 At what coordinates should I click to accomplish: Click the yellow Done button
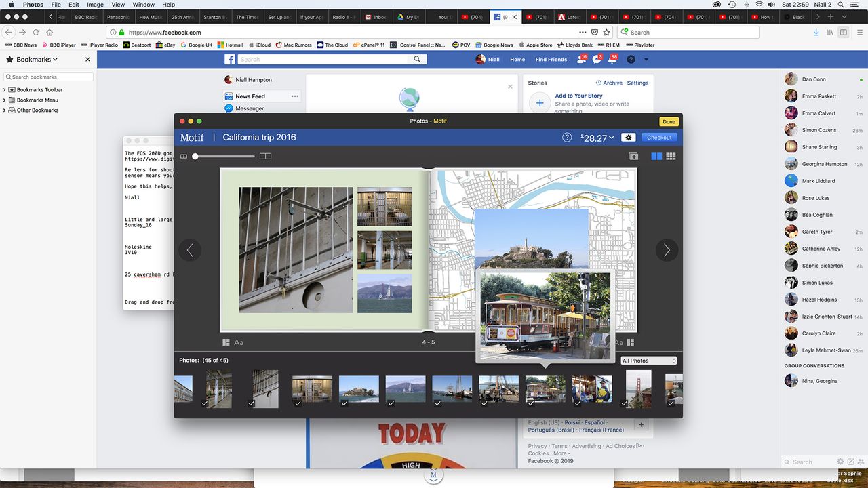pyautogui.click(x=669, y=121)
